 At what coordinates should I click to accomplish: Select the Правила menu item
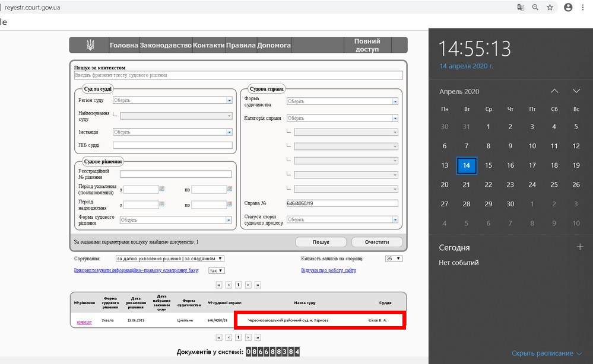tap(241, 45)
